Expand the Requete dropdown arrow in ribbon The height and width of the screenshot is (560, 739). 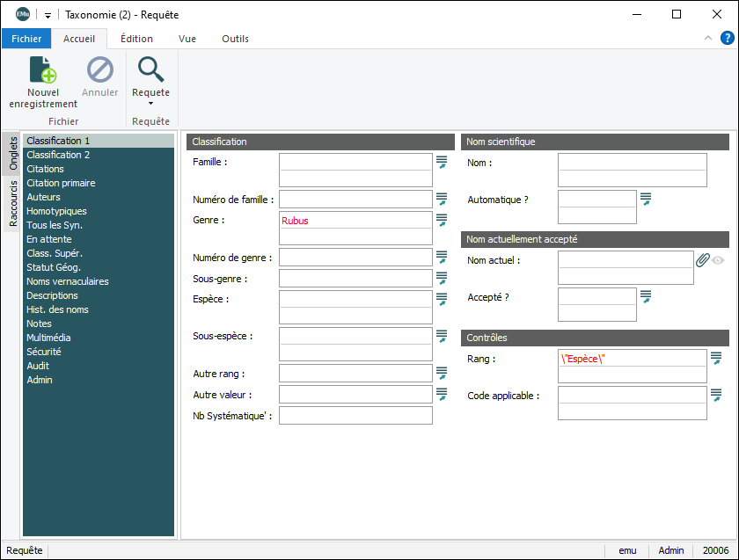[x=150, y=104]
